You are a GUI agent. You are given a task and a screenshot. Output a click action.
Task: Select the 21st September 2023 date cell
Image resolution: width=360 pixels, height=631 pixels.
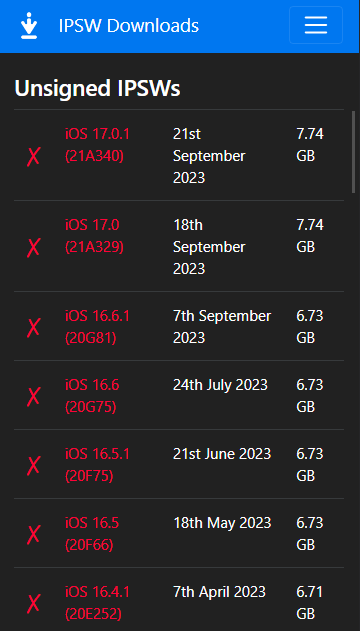(209, 156)
